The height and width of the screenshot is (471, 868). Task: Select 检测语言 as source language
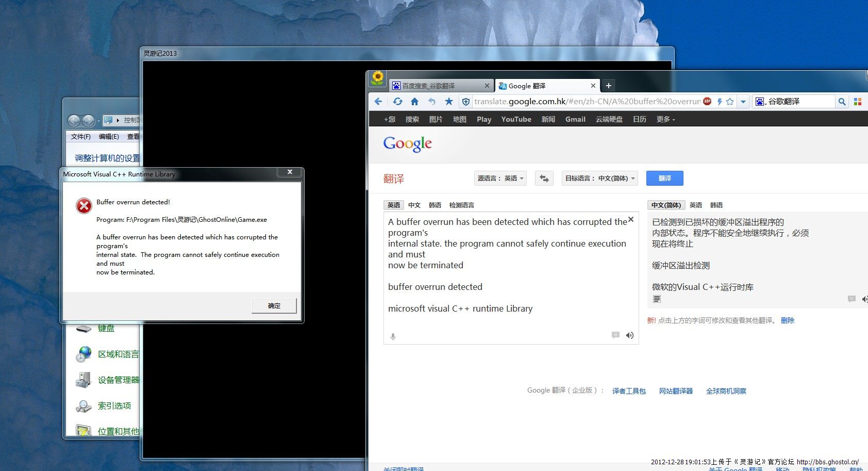pos(461,205)
